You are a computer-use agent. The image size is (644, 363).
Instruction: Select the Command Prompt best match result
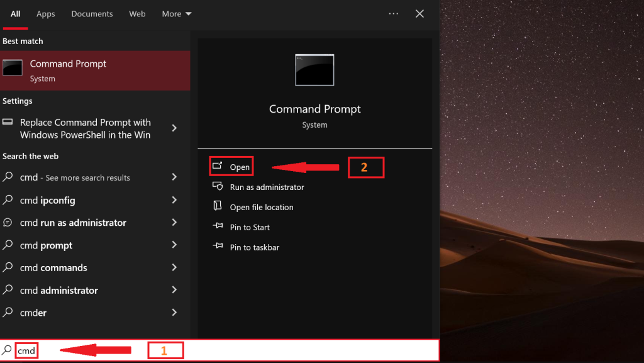(x=95, y=70)
